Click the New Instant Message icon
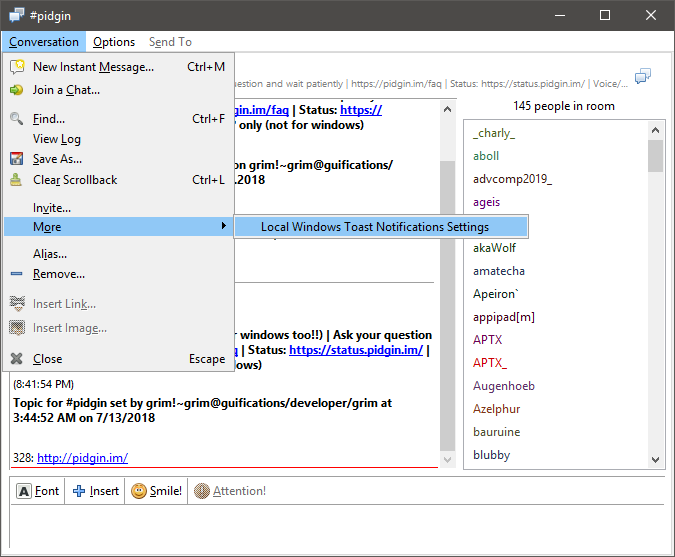The image size is (675, 557). pos(17,67)
